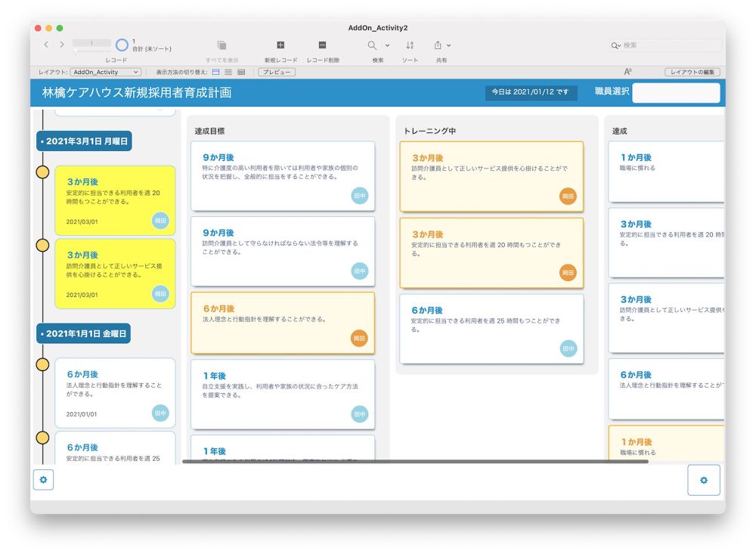Image resolution: width=756 pixels, height=554 pixels.
Task: Click the レコード削除 (Delete Record) icon
Action: (x=322, y=45)
